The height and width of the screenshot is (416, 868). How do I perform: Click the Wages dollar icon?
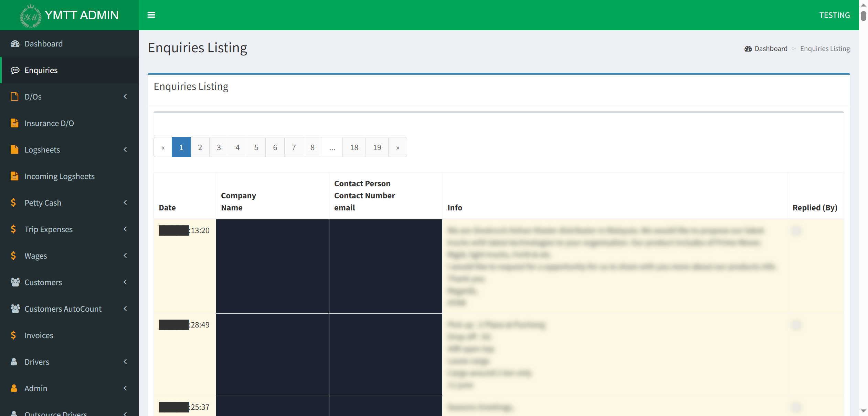tap(13, 256)
